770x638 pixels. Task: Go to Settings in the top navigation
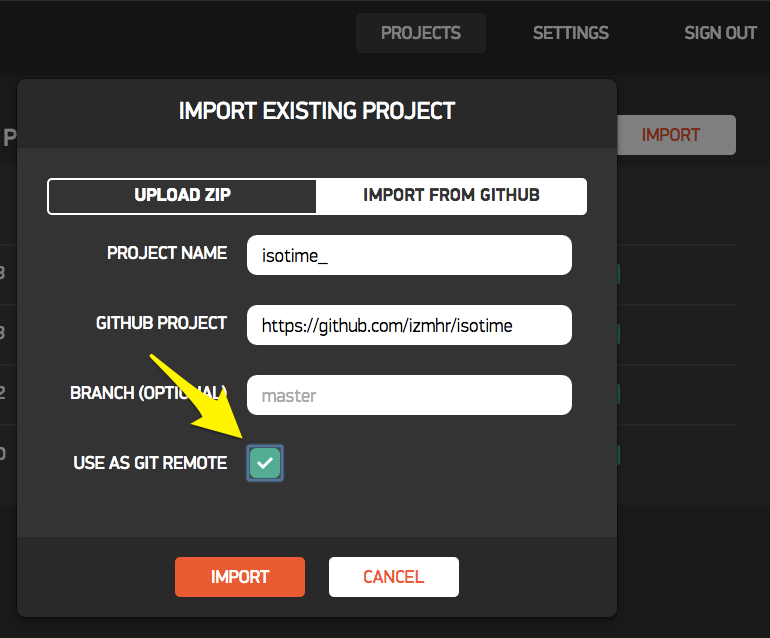click(570, 33)
